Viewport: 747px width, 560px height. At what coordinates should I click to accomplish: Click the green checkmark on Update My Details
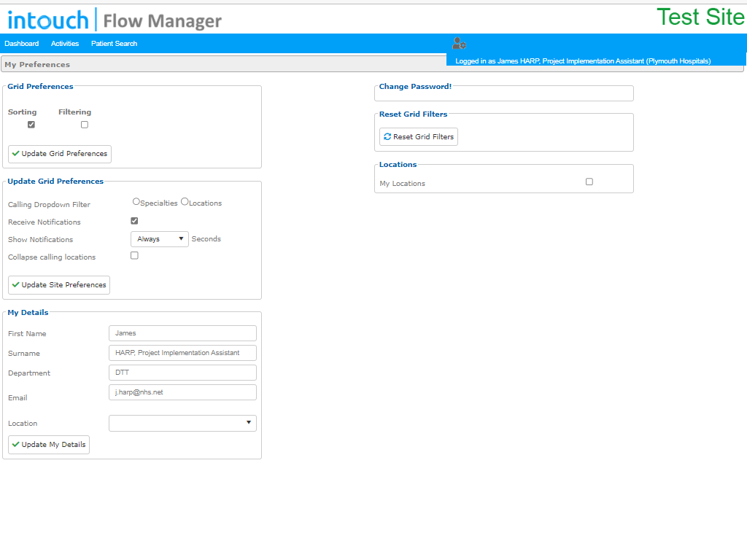click(16, 444)
